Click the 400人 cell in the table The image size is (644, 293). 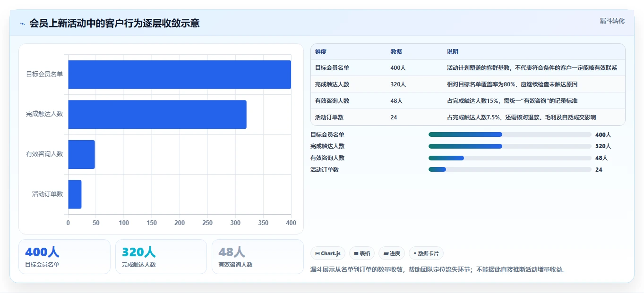tap(398, 68)
